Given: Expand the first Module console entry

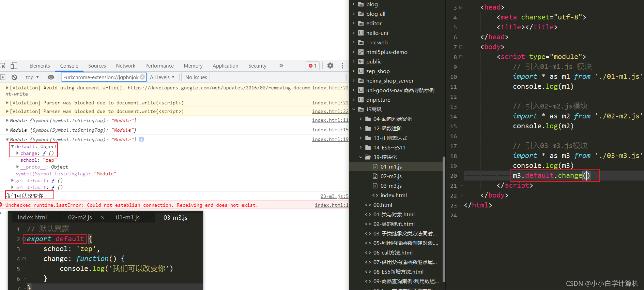Looking at the screenshot, I should 7,120.
